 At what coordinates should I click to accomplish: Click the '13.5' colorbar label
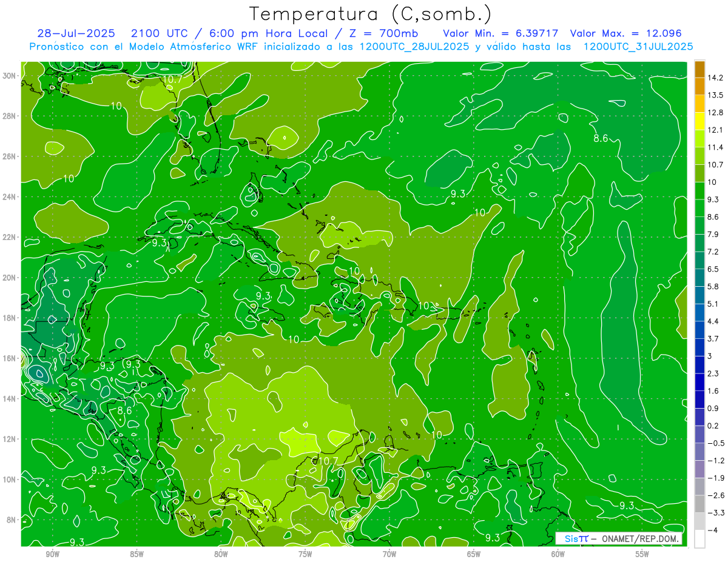tap(716, 95)
